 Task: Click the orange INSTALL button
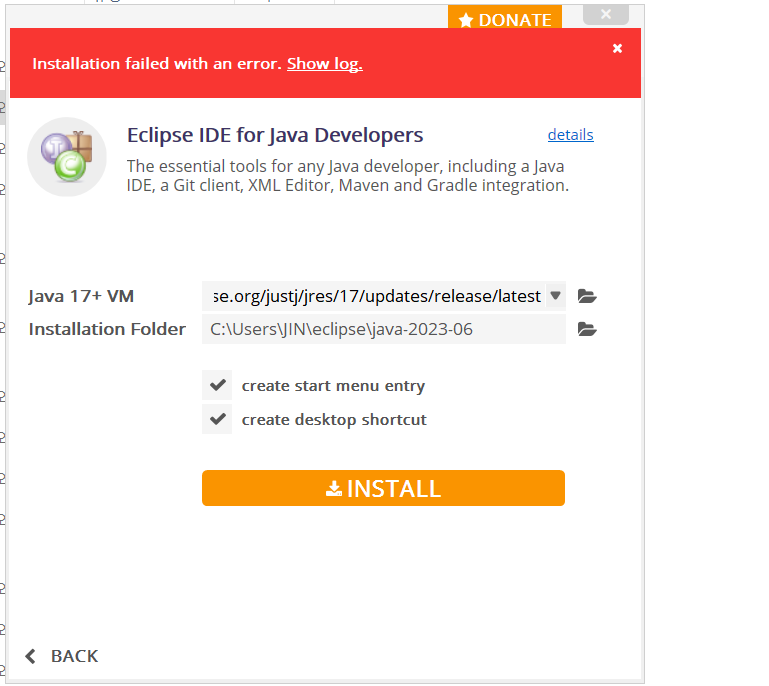(384, 488)
